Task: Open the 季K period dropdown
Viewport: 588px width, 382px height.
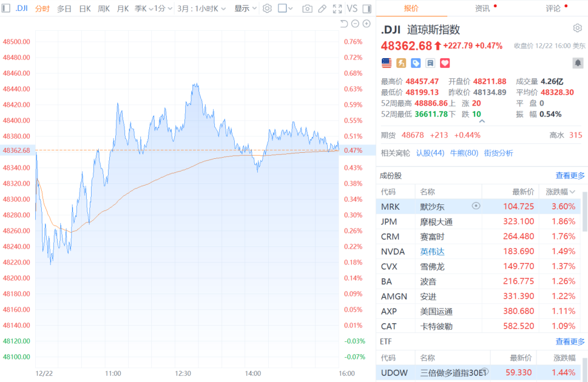Action: (144, 8)
